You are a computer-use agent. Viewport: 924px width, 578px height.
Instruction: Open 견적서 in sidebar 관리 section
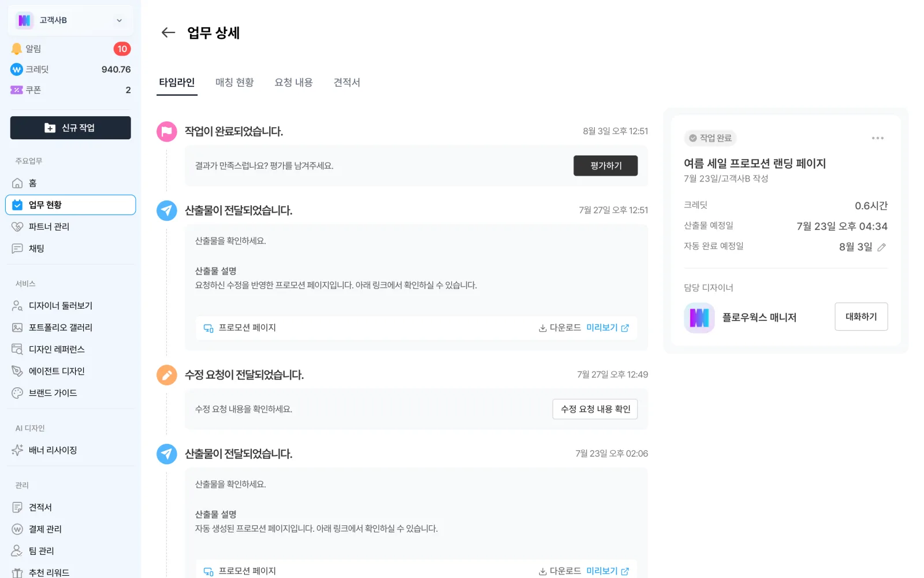[x=70, y=507]
